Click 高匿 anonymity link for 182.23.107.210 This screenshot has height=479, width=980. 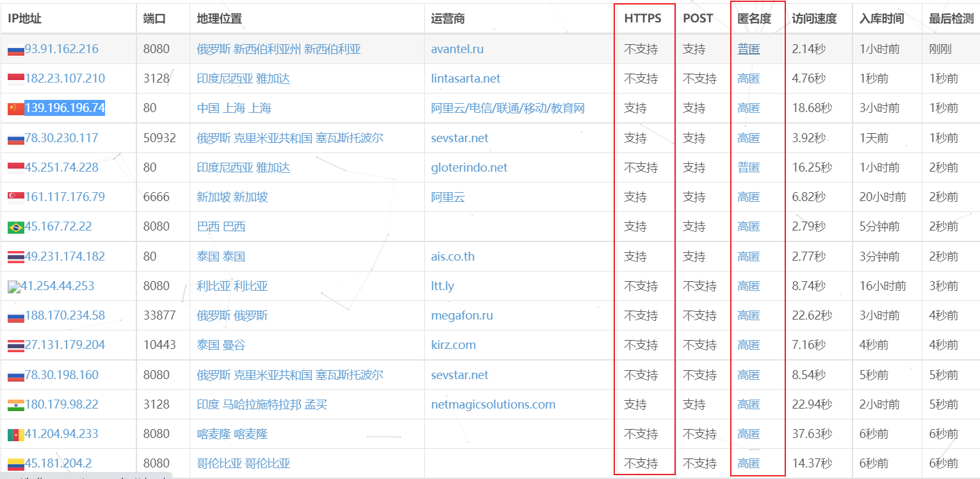coord(748,78)
